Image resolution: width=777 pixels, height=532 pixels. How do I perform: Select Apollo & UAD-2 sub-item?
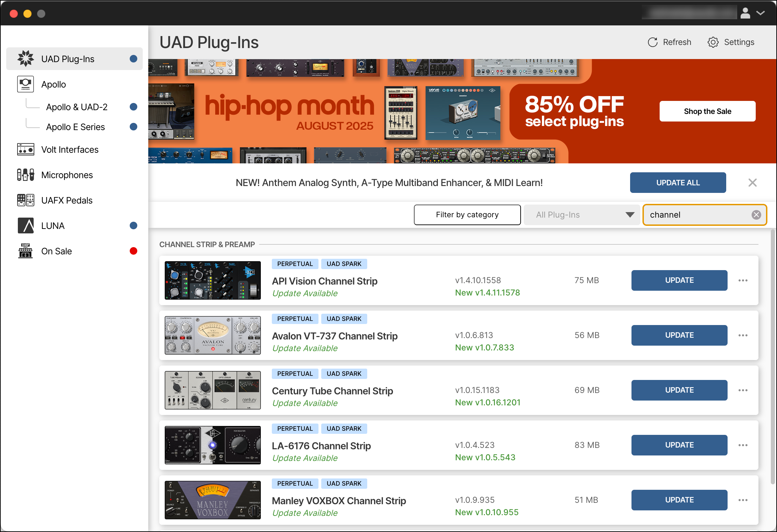(77, 107)
